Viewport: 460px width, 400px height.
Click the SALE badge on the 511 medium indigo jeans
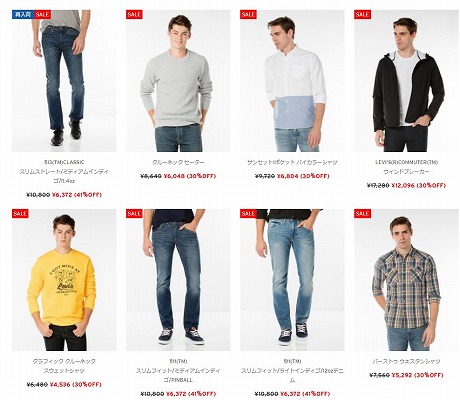click(x=134, y=213)
